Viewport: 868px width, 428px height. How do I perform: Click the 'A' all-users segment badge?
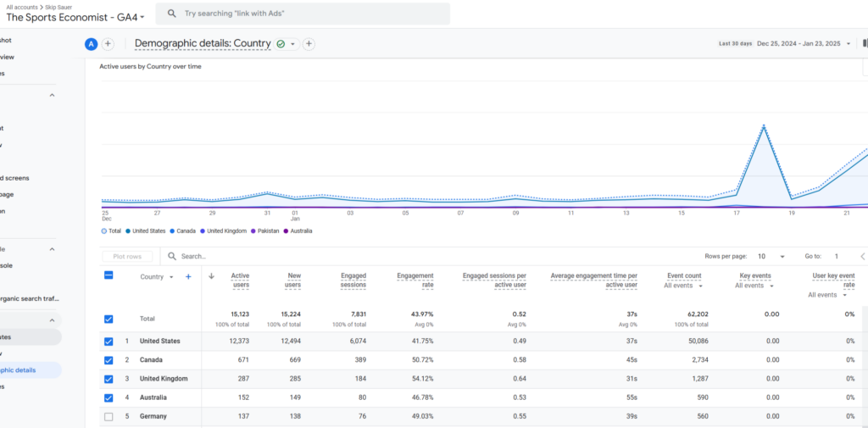pyautogui.click(x=92, y=44)
